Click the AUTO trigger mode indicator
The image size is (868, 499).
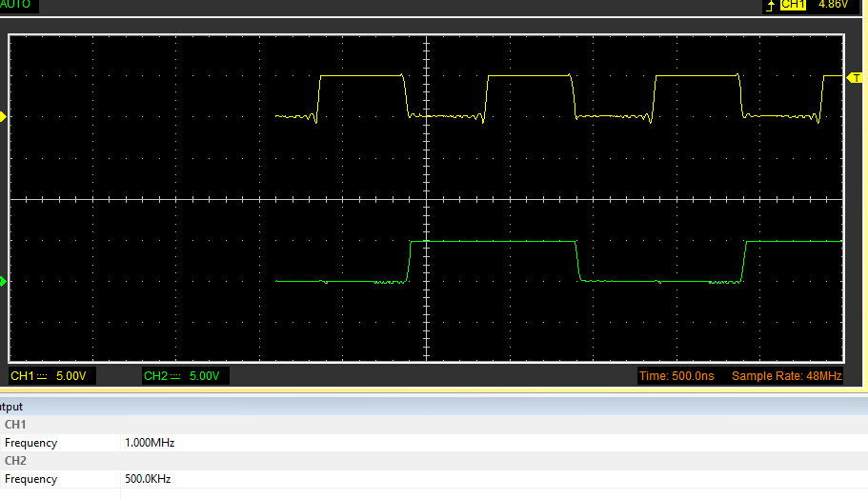tap(15, 5)
